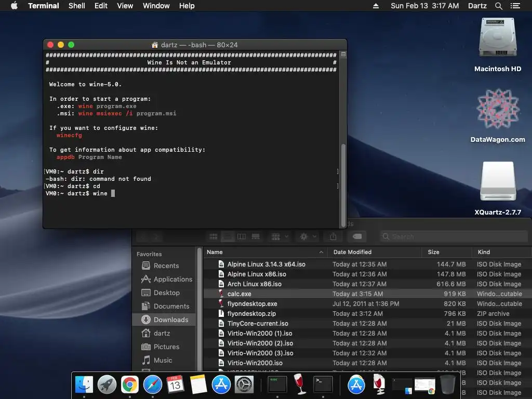Open the Window menu
532x399 pixels.
click(x=156, y=6)
